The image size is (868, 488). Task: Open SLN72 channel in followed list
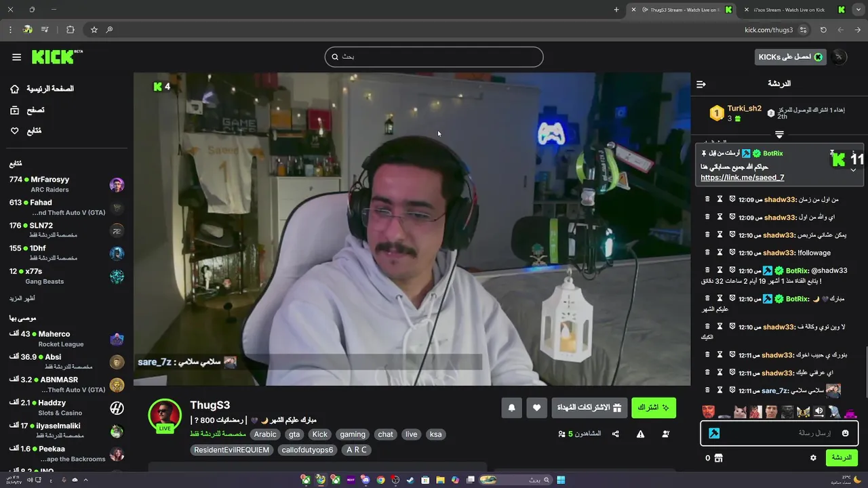point(66,230)
